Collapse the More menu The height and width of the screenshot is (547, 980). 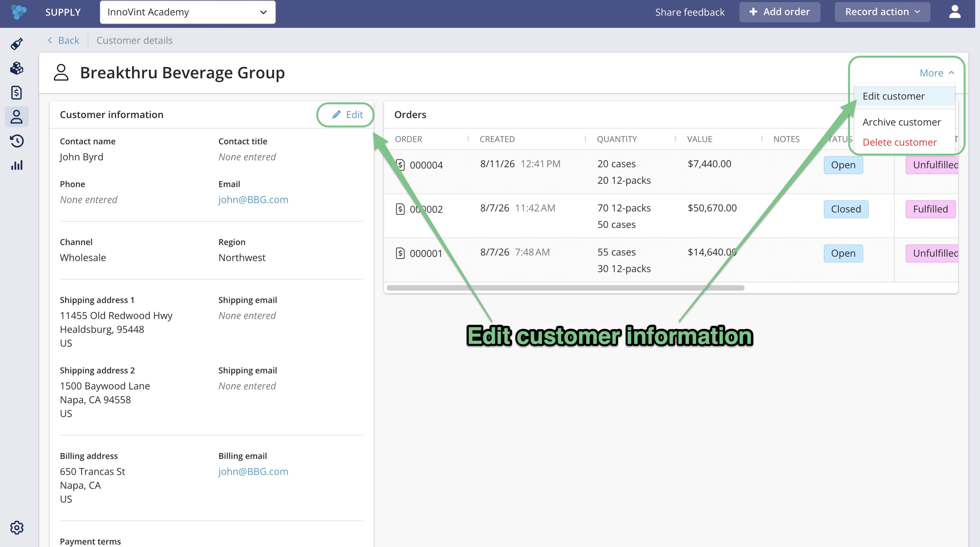pyautogui.click(x=937, y=73)
